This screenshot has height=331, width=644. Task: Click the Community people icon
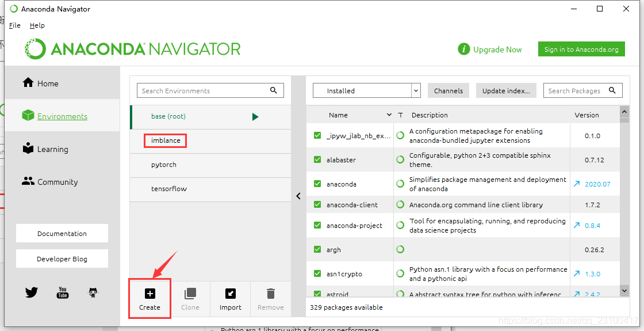(28, 181)
